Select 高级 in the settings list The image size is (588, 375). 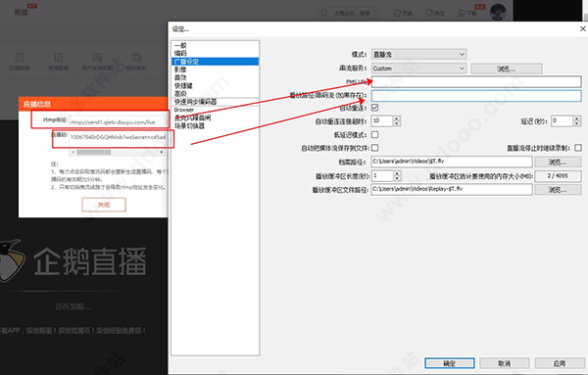[x=215, y=93]
